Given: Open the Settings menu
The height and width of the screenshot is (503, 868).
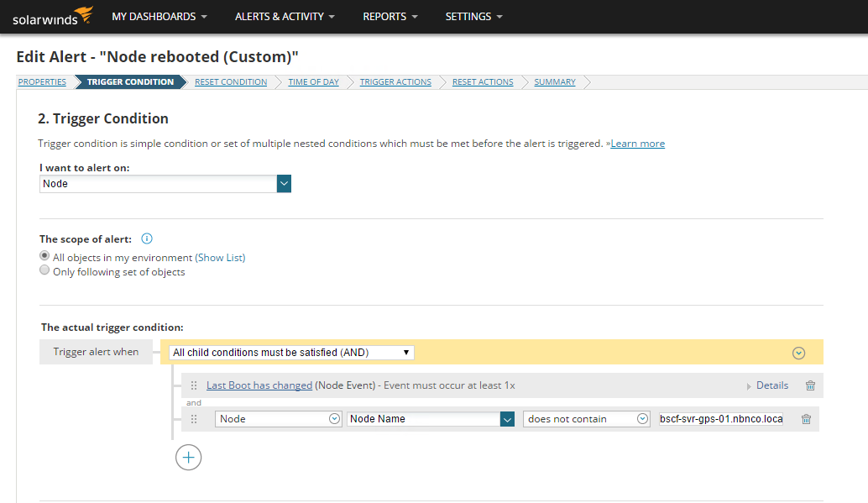Looking at the screenshot, I should coord(473,17).
